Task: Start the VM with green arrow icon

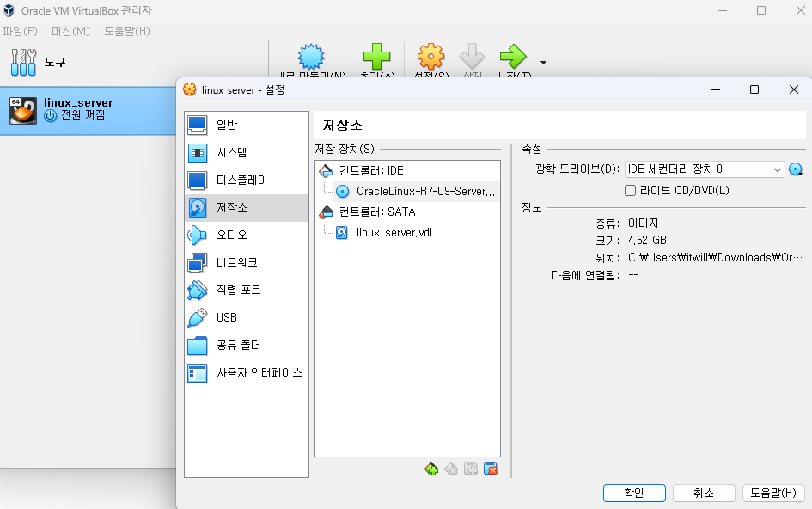Action: coord(513,57)
